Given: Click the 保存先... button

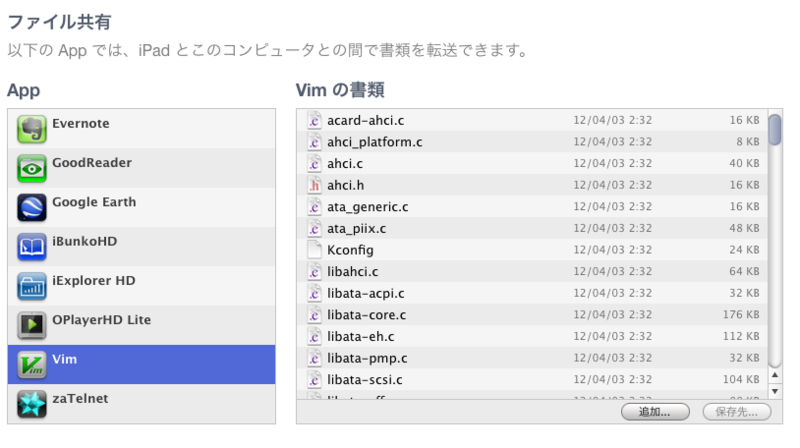Looking at the screenshot, I should click(737, 412).
